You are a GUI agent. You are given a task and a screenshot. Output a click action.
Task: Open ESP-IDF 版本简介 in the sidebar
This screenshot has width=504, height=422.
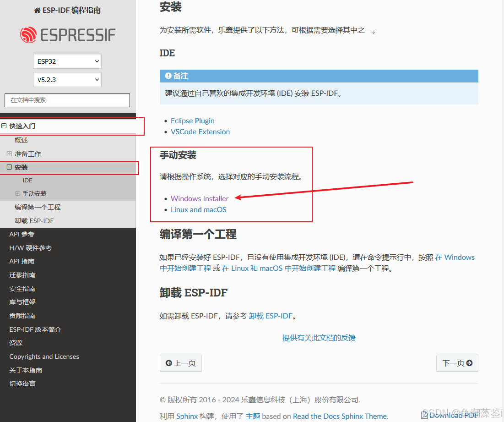point(35,329)
